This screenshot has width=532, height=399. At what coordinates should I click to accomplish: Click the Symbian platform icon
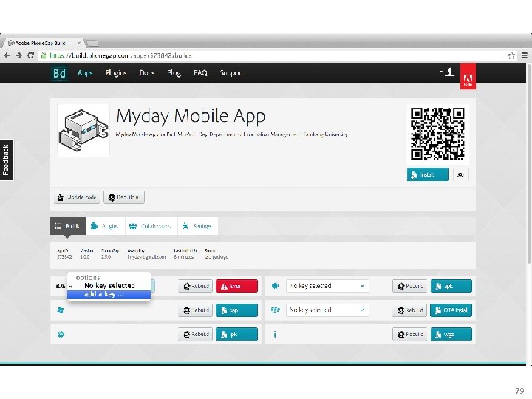pyautogui.click(x=275, y=335)
